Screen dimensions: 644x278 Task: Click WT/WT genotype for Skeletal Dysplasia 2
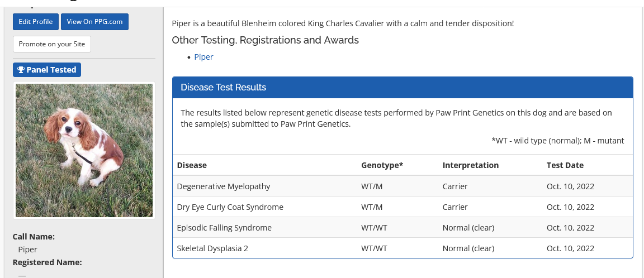point(374,248)
